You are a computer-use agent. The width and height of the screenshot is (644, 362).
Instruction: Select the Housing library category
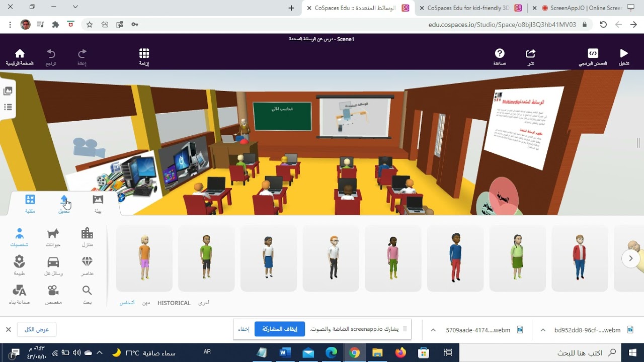[87, 237]
